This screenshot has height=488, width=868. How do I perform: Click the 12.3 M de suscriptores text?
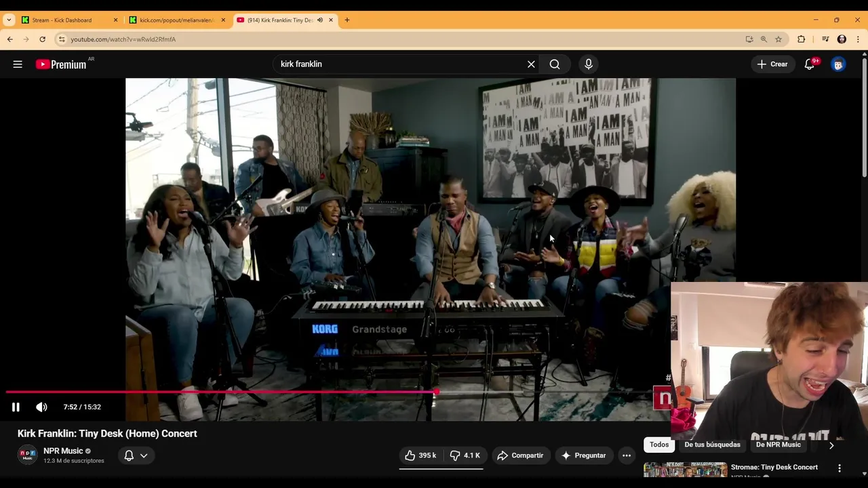(74, 461)
